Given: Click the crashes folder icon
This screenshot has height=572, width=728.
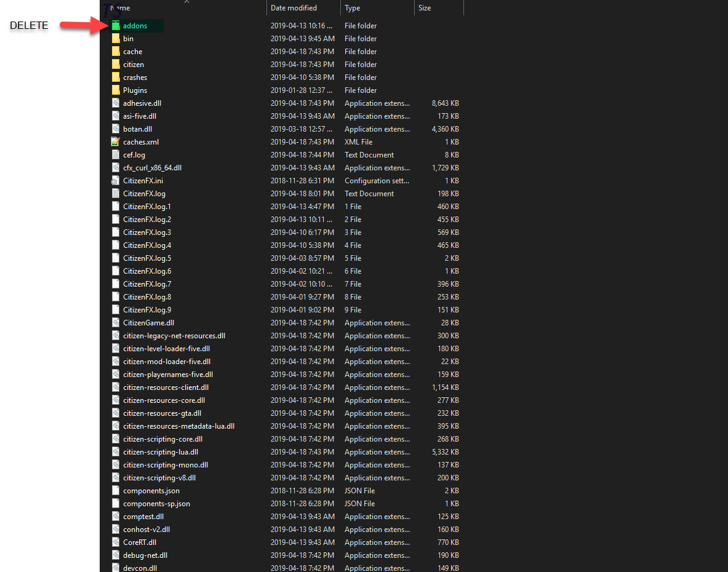Looking at the screenshot, I should 116,77.
